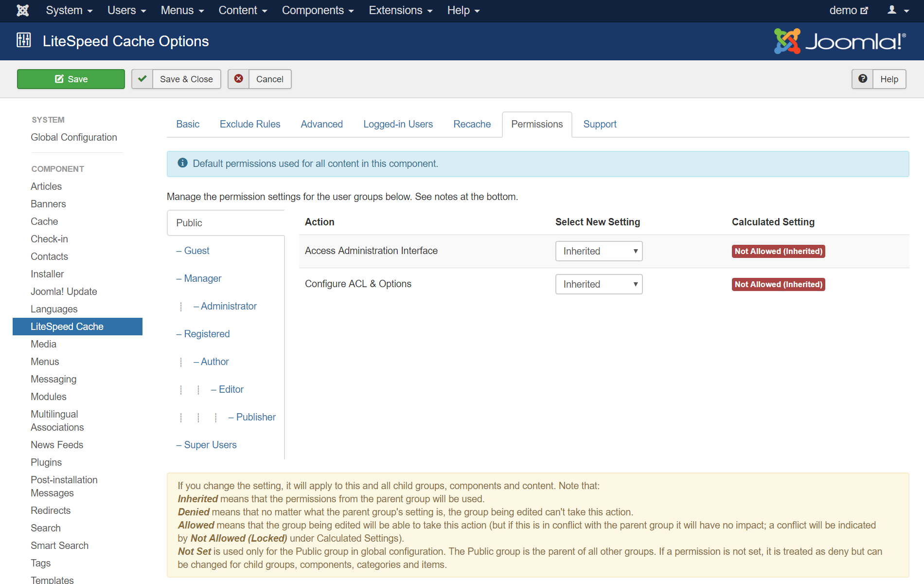
Task: Select the Super Users group
Action: click(x=206, y=445)
